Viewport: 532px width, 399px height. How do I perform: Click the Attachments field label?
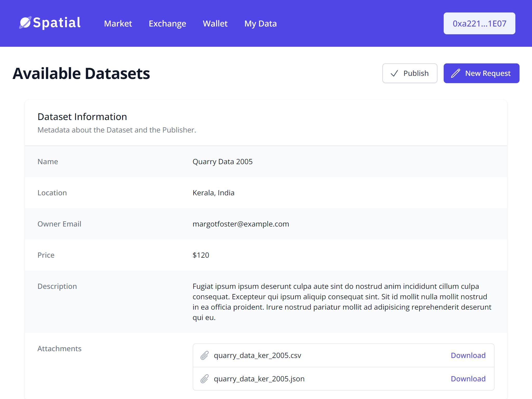click(59, 349)
